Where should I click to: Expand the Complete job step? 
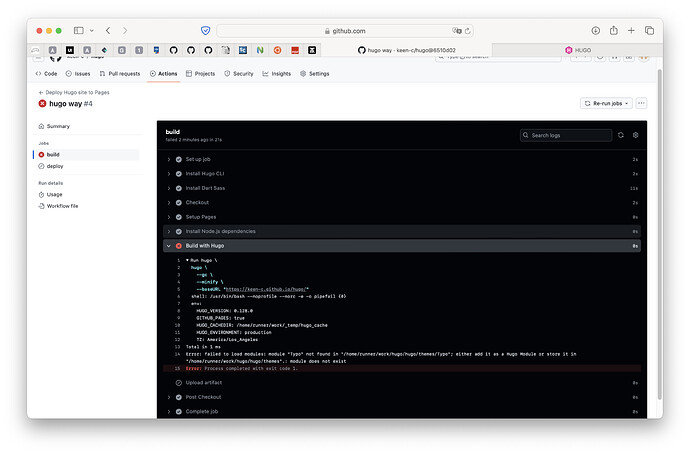pyautogui.click(x=169, y=412)
